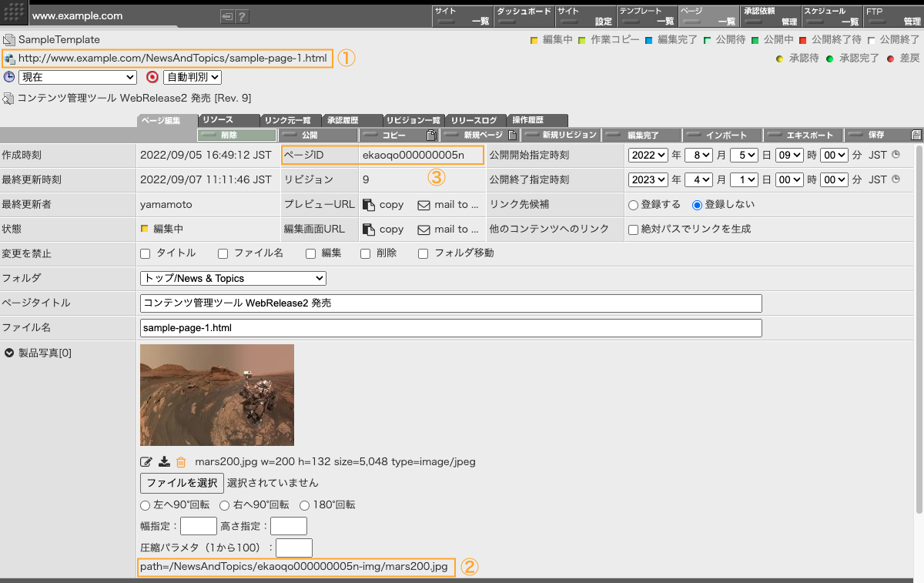Click the ファイルを選択 button

point(182,483)
